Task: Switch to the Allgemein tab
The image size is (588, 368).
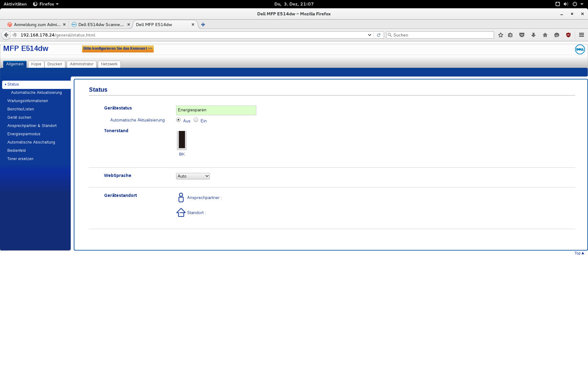Action: [x=15, y=64]
